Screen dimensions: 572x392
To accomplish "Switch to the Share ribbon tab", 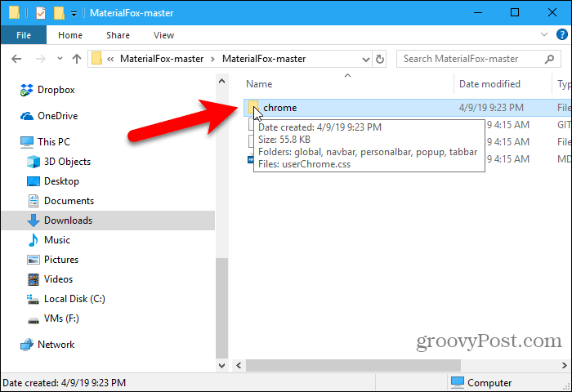I will pyautogui.click(x=118, y=35).
